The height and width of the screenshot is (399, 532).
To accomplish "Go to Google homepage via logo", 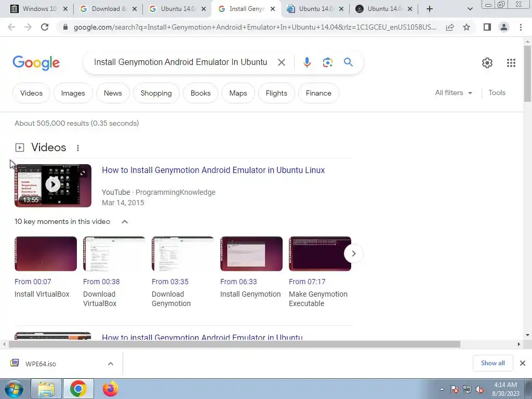I will tap(36, 63).
